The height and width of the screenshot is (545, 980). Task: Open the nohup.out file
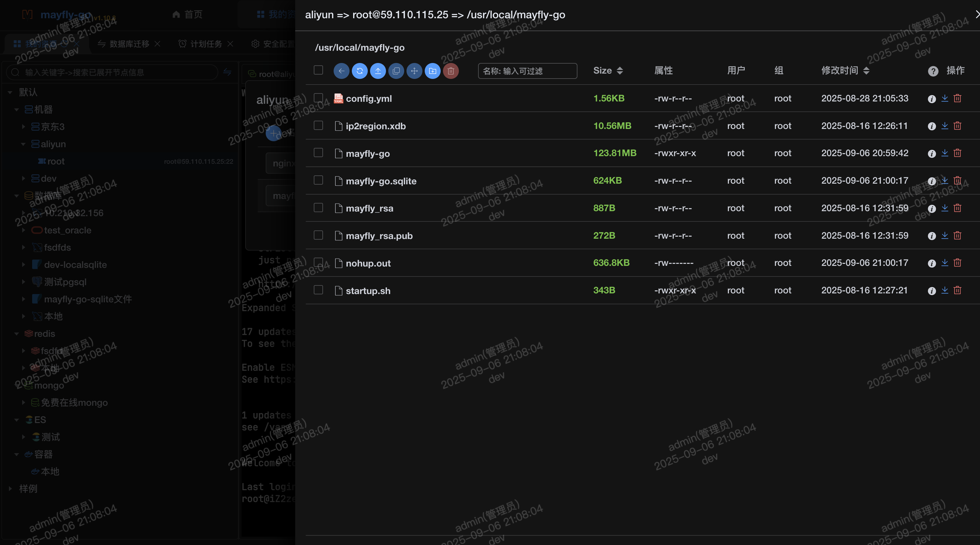(x=368, y=263)
